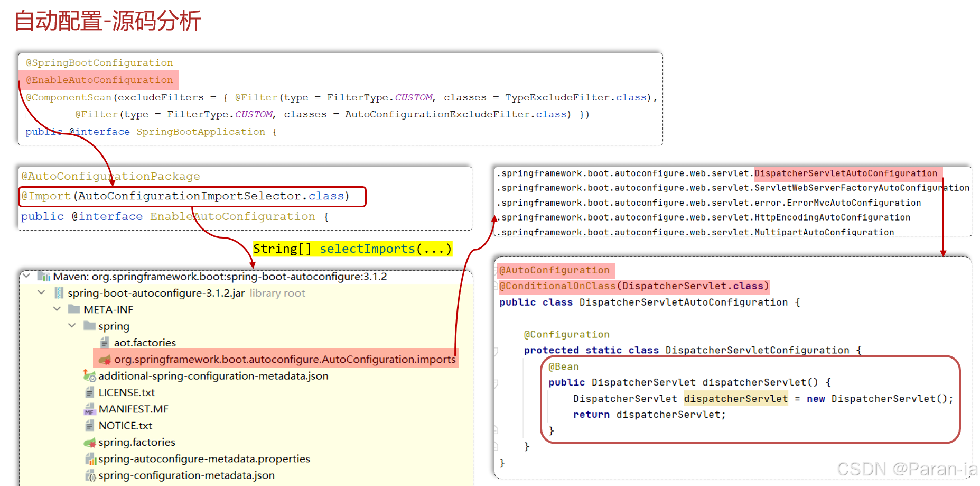Collapse the Maven spring-boot-autoconfigure library node
This screenshot has height=486, width=980.
26,276
